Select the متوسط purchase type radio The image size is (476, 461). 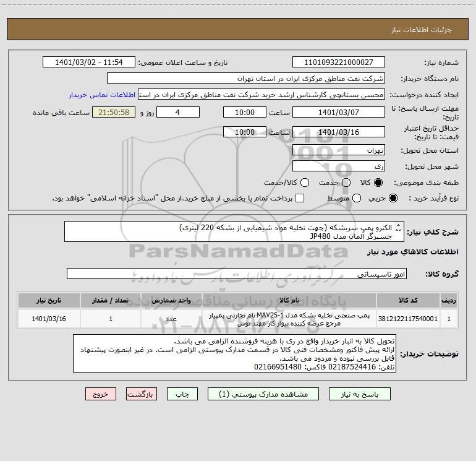[357, 198]
